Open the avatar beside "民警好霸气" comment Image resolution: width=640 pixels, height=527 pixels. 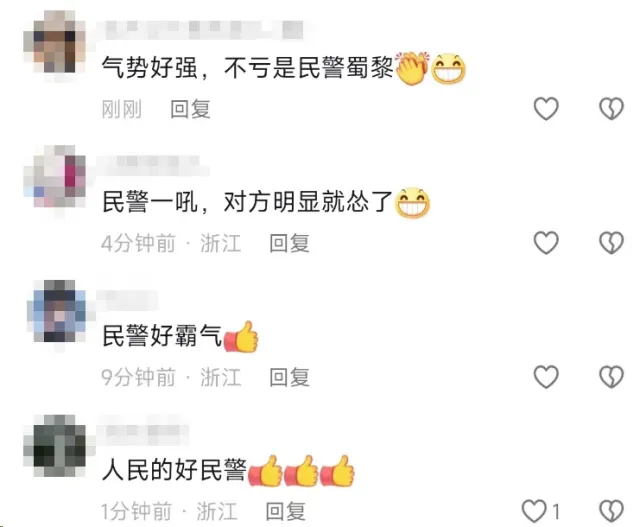coord(57,311)
